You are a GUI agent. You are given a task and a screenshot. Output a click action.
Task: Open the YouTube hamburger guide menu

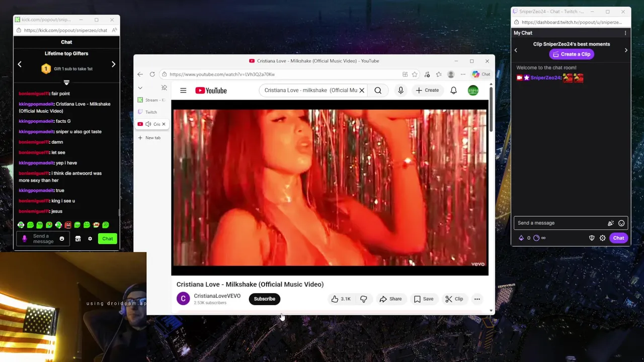[x=183, y=90]
